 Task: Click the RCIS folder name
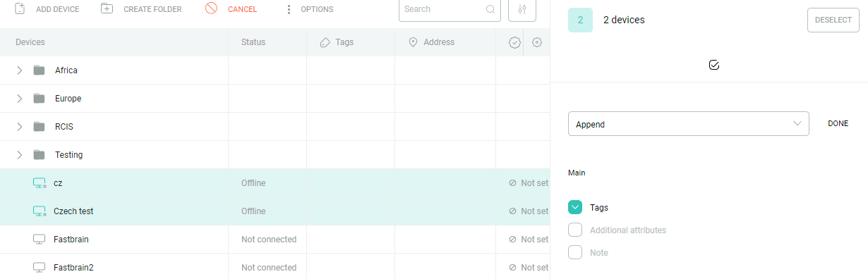tap(64, 127)
